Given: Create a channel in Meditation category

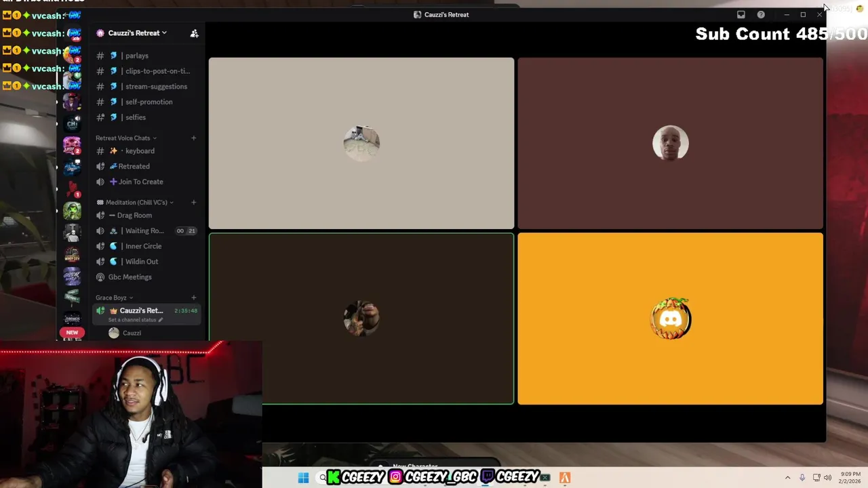Looking at the screenshot, I should pyautogui.click(x=193, y=203).
